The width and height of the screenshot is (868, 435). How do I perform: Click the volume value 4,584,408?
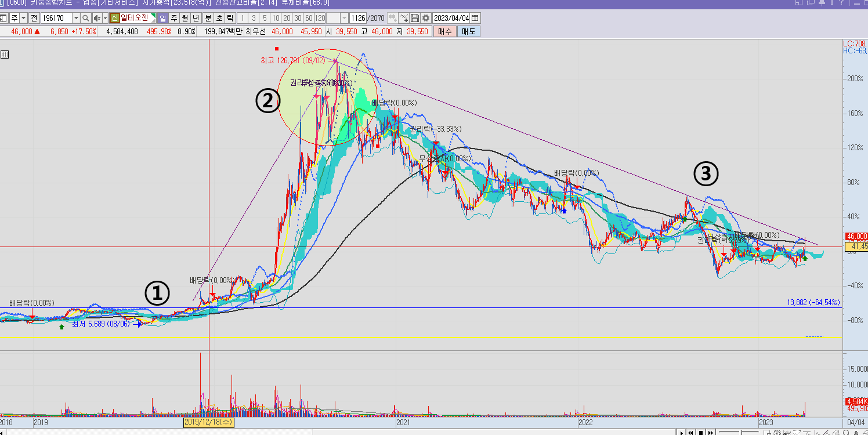tap(122, 31)
